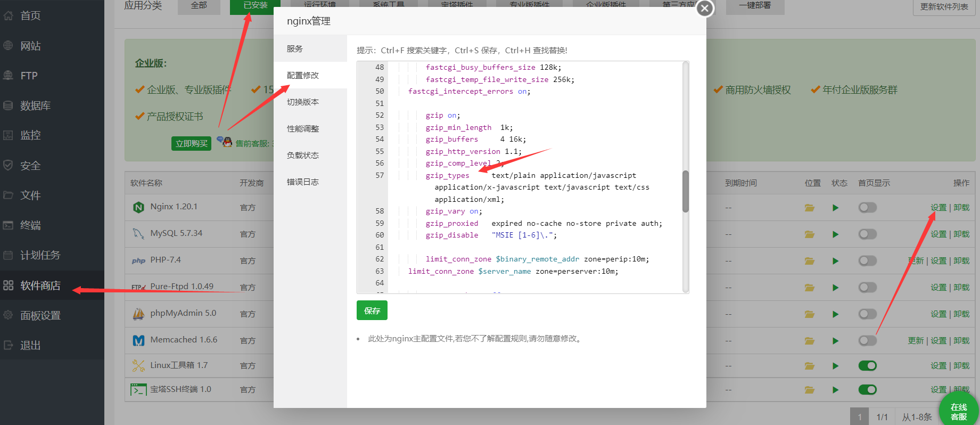The width and height of the screenshot is (980, 425).
Task: Open the 软件商店 sidebar grid icon
Action: pos(8,285)
